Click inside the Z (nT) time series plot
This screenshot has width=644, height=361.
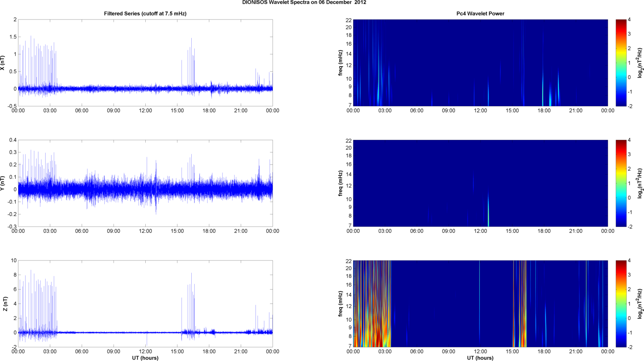pos(145,304)
